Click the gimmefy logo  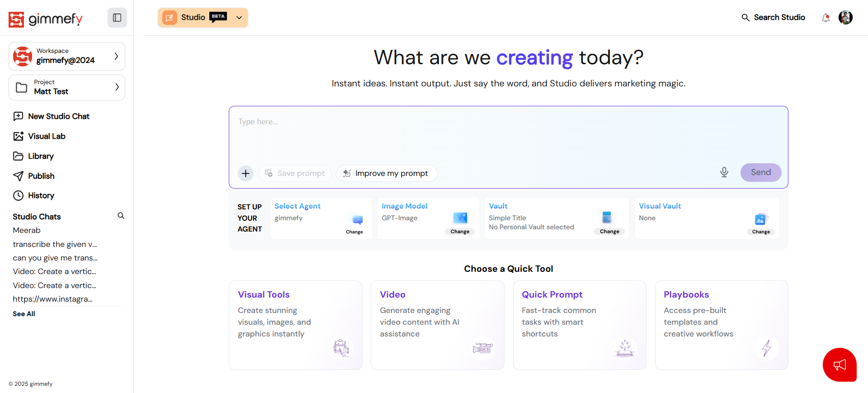pos(46,19)
